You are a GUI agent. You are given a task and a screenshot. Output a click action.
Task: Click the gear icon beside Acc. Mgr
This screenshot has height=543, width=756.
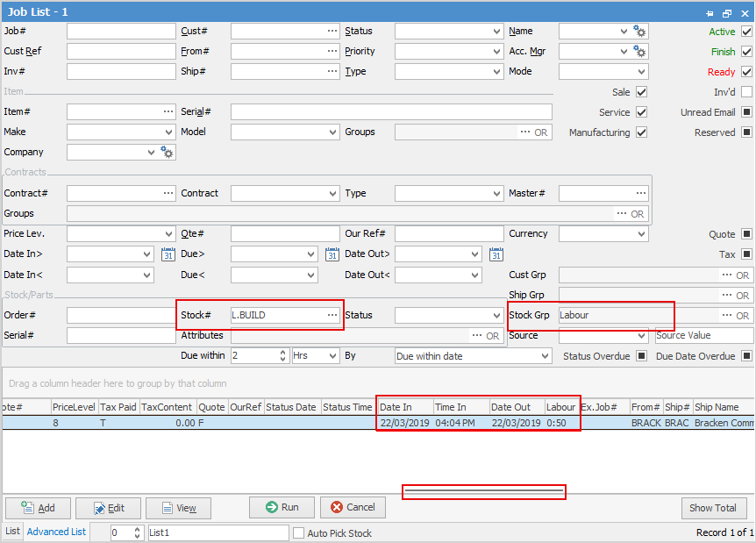(x=639, y=52)
